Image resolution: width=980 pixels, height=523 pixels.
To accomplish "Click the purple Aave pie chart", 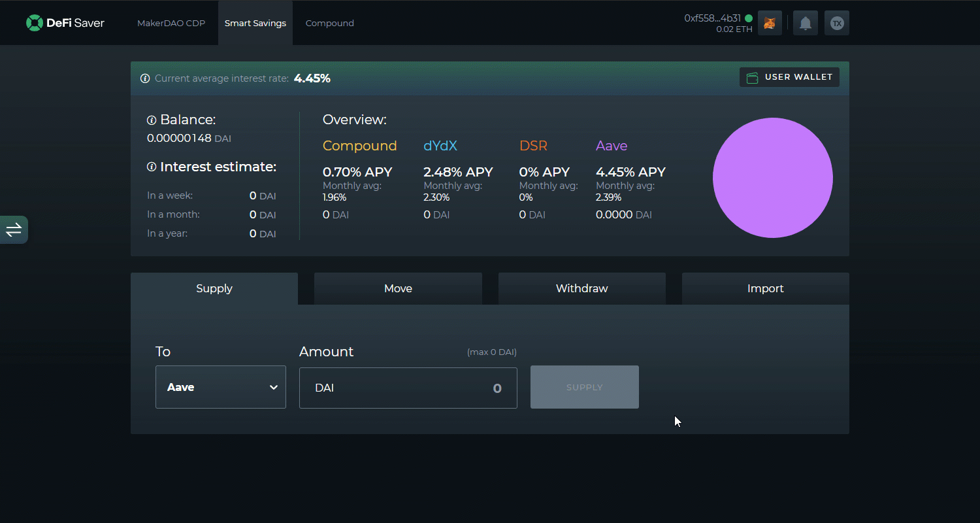I will 773,178.
